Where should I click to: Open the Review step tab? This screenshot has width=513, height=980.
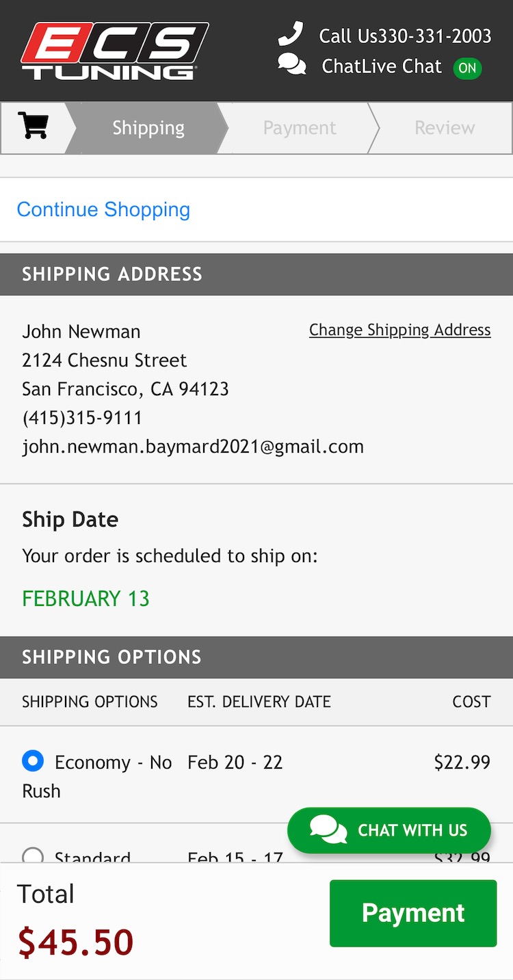pyautogui.click(x=445, y=128)
